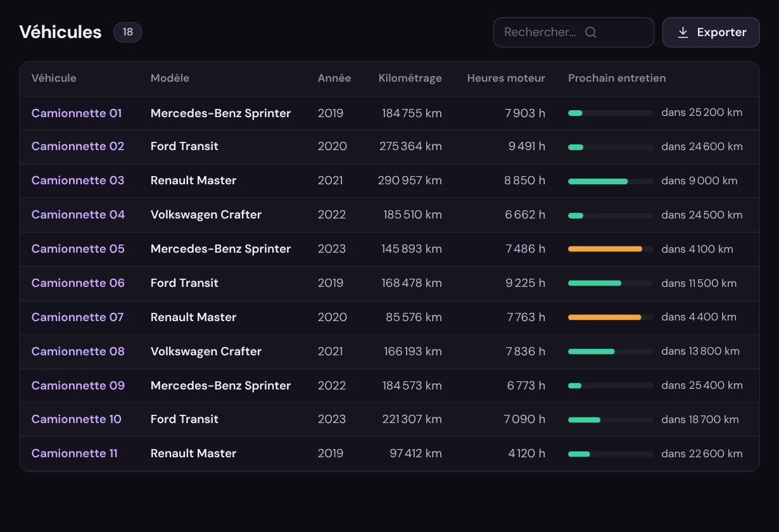View the Camionnette 09 link
Screen dimensions: 779x532
79,386
